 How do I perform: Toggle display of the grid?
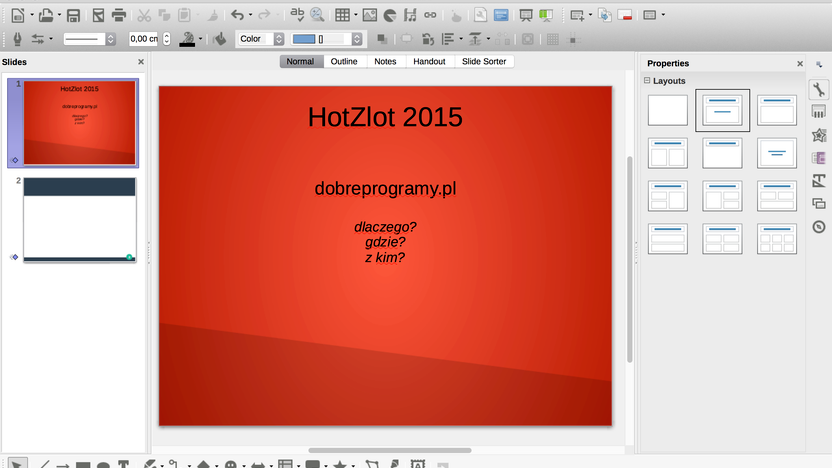point(552,39)
